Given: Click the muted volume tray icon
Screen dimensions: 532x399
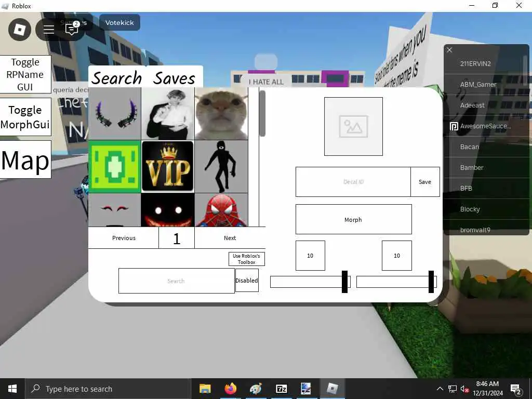Looking at the screenshot, I should click(464, 389).
